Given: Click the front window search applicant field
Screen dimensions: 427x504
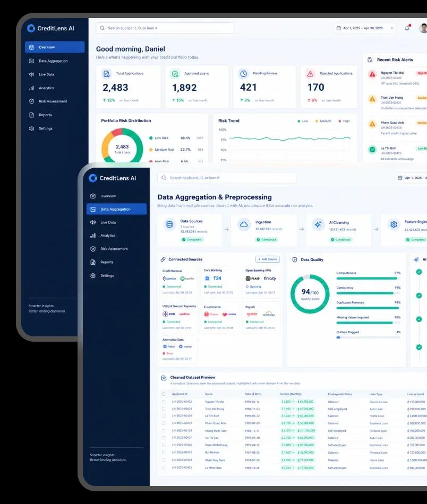Looking at the screenshot, I should click(x=227, y=178).
